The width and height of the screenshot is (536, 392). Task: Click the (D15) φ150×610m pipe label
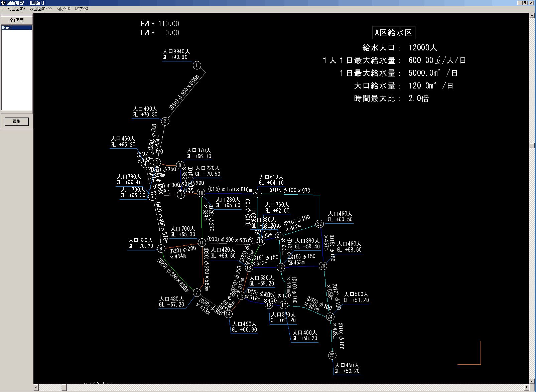pyautogui.click(x=230, y=189)
